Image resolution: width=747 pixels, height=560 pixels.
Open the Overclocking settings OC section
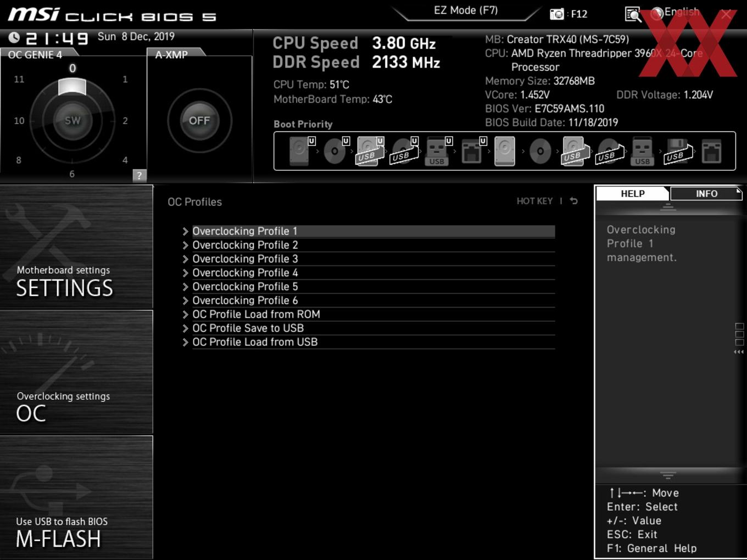(76, 372)
